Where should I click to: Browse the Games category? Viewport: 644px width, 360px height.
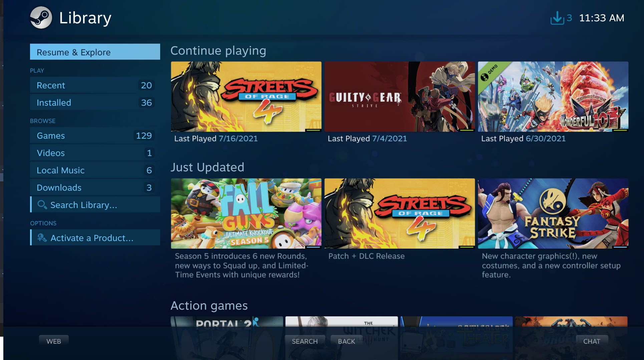(x=95, y=135)
